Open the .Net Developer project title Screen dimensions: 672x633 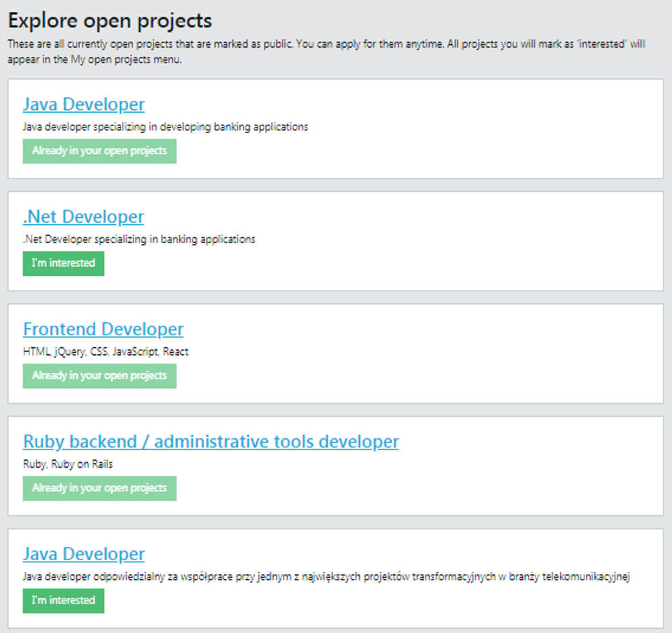(x=83, y=217)
